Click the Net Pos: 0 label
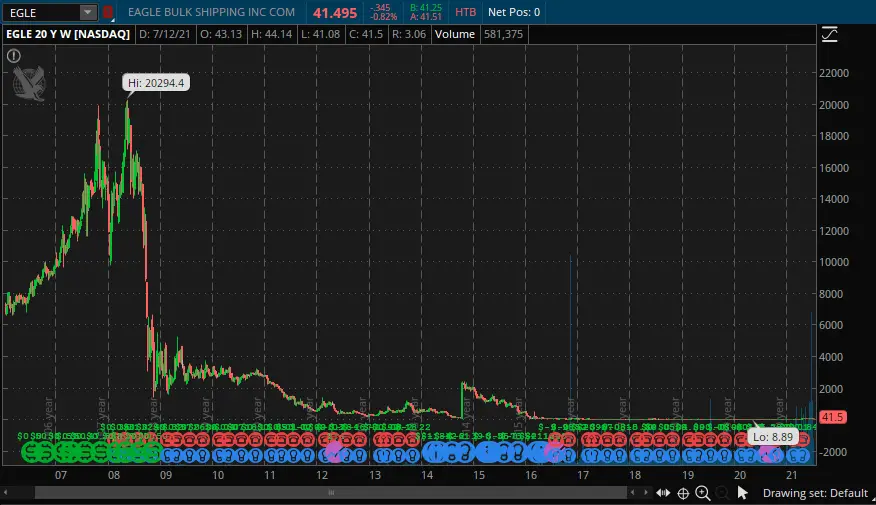The height and width of the screenshot is (505, 876). (514, 12)
